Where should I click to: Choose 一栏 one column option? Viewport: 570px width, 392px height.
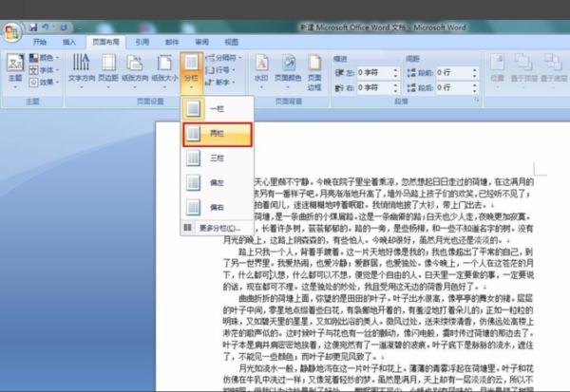[217, 108]
